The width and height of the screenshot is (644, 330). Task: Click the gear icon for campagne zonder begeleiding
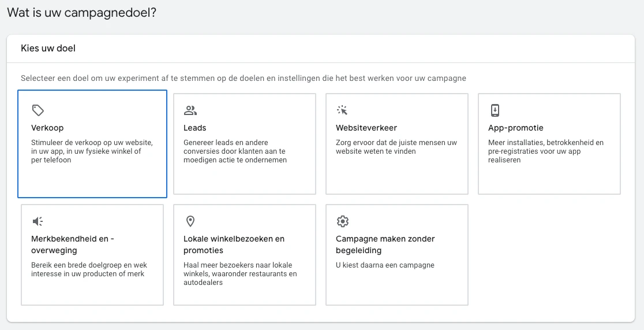343,221
